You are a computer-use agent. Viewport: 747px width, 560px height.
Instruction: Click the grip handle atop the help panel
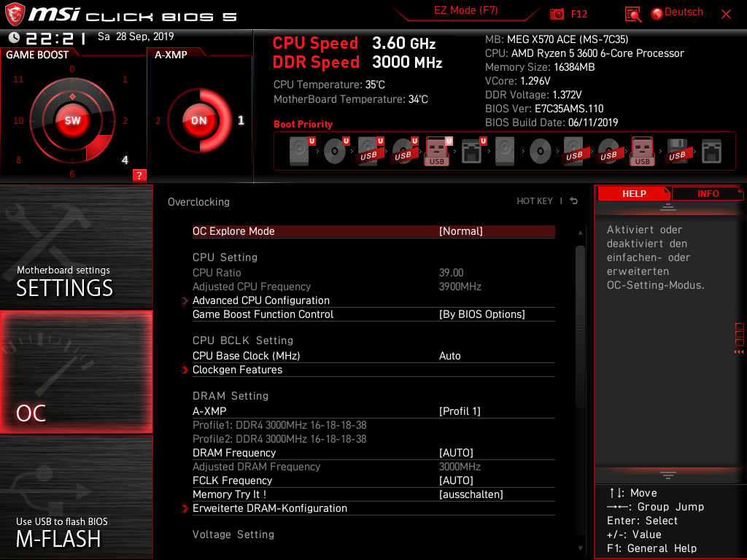pyautogui.click(x=668, y=206)
